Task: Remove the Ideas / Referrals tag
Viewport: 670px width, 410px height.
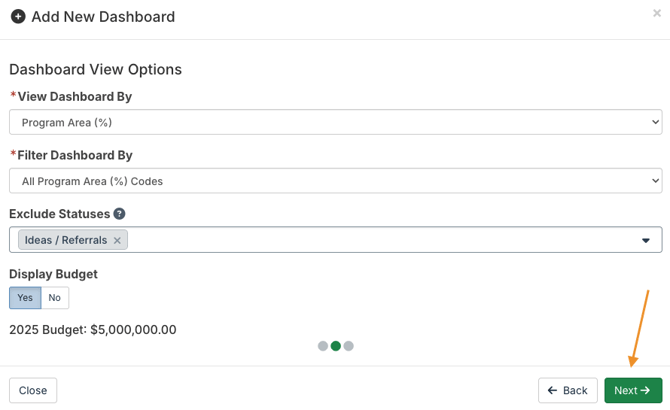Action: [x=117, y=240]
